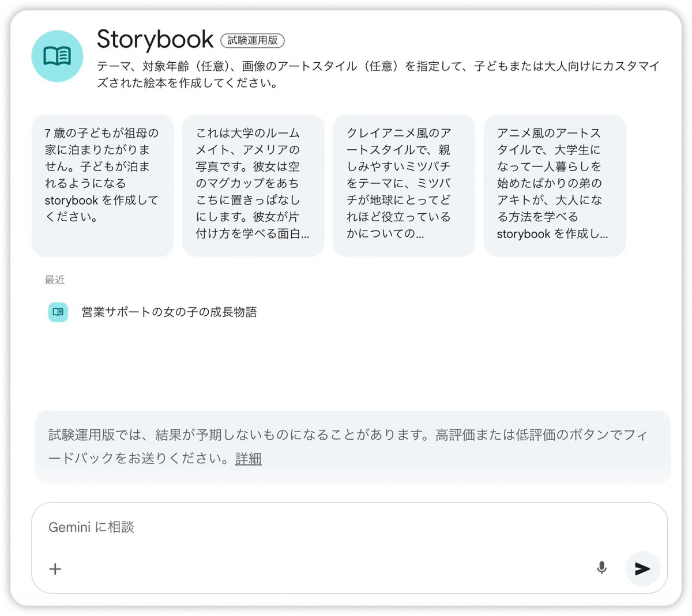Click the 最近 section label
This screenshot has height=616, width=692.
point(55,280)
